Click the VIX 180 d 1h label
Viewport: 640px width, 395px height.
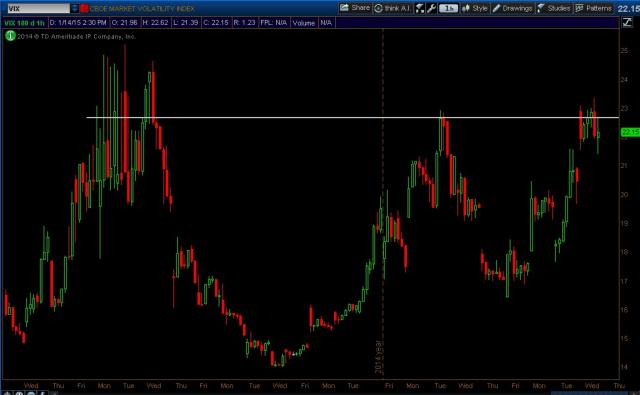coord(24,23)
